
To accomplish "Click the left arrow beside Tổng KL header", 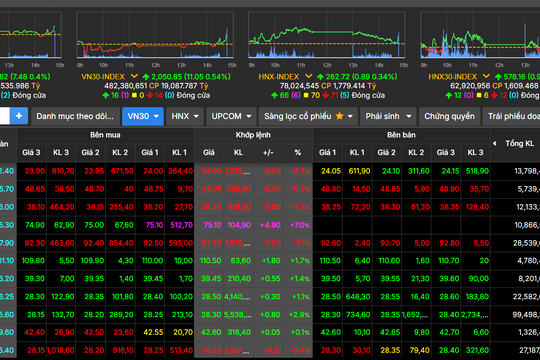I will 495,143.
